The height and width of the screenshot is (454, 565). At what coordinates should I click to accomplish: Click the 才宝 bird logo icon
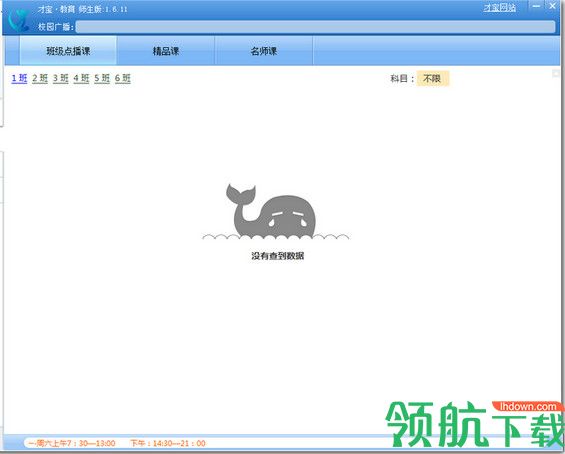[x=18, y=19]
